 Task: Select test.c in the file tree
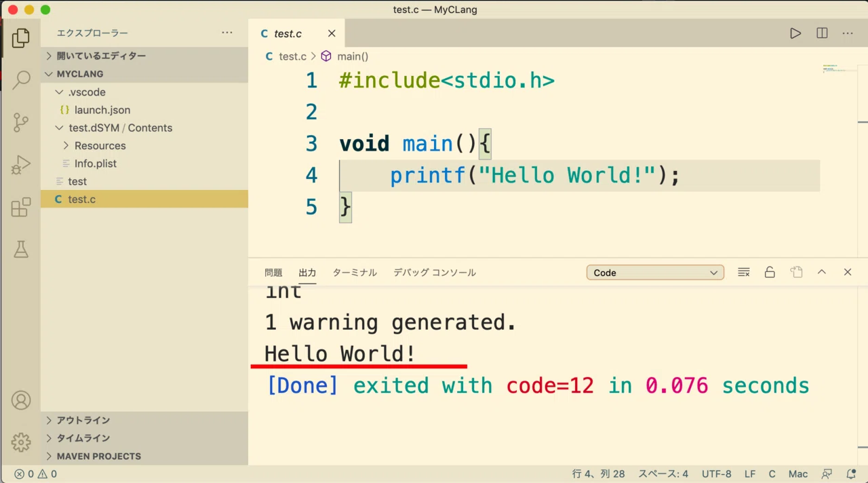pos(144,199)
